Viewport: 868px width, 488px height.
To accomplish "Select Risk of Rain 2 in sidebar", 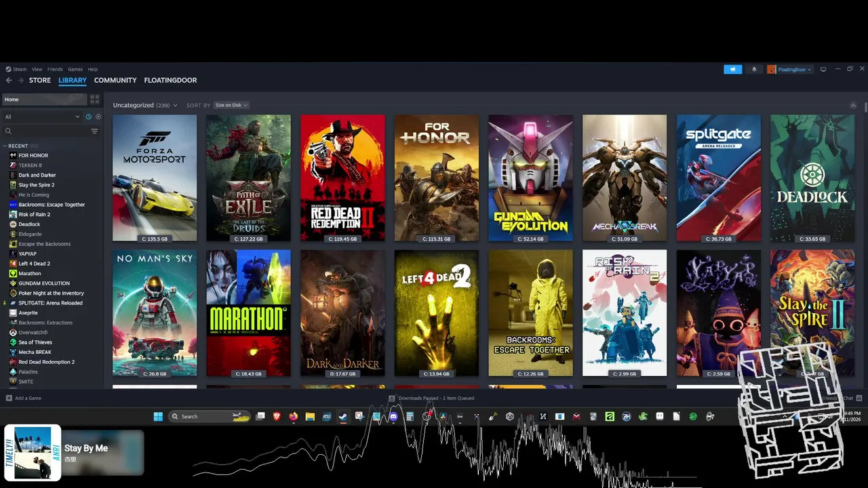I will [x=35, y=214].
